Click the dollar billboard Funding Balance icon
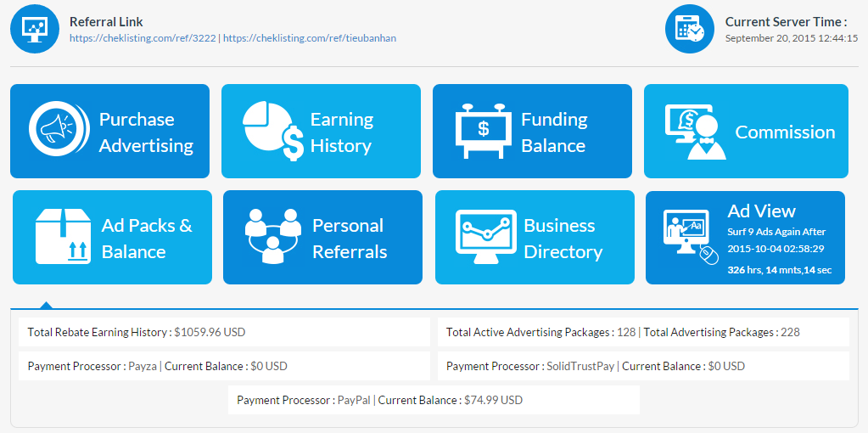Image resolution: width=868 pixels, height=433 pixels. coord(483,131)
